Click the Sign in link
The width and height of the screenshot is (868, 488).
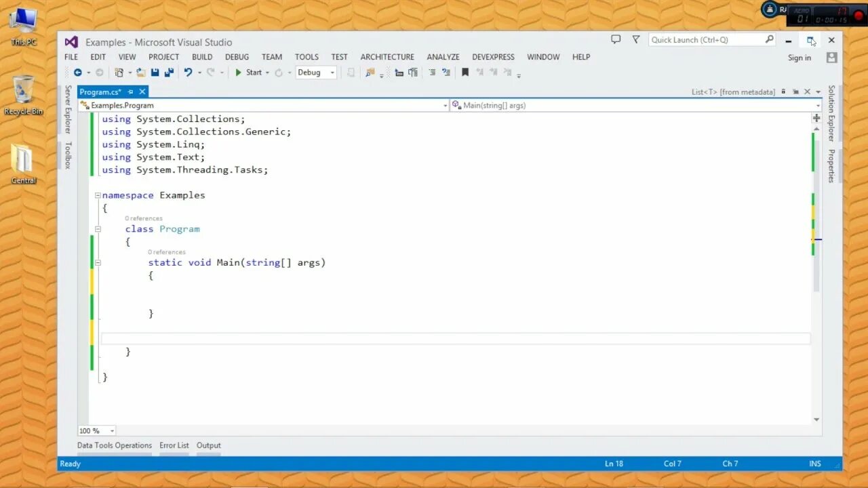point(800,58)
